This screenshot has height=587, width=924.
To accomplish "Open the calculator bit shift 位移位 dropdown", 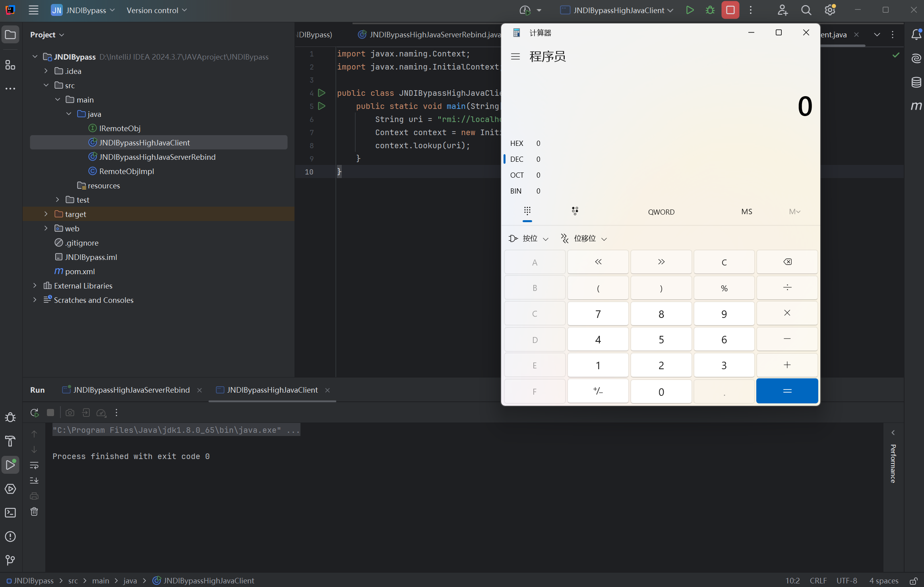I will pos(584,238).
